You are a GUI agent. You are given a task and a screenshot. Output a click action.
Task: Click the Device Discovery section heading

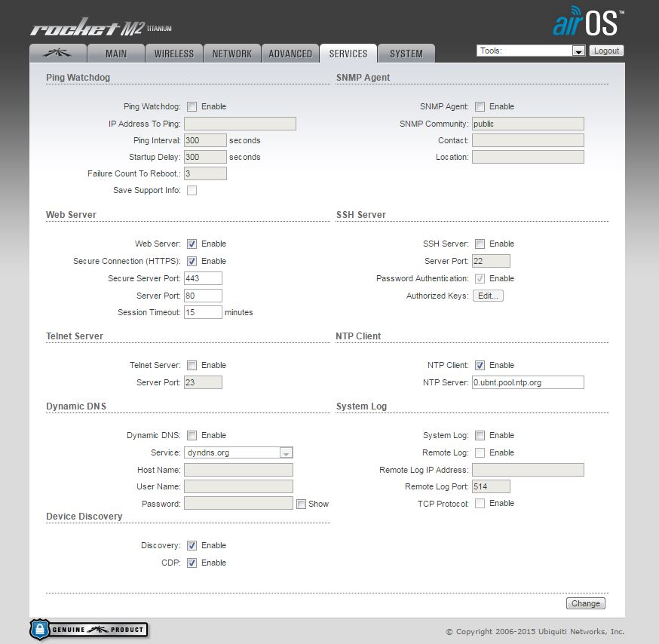(84, 517)
